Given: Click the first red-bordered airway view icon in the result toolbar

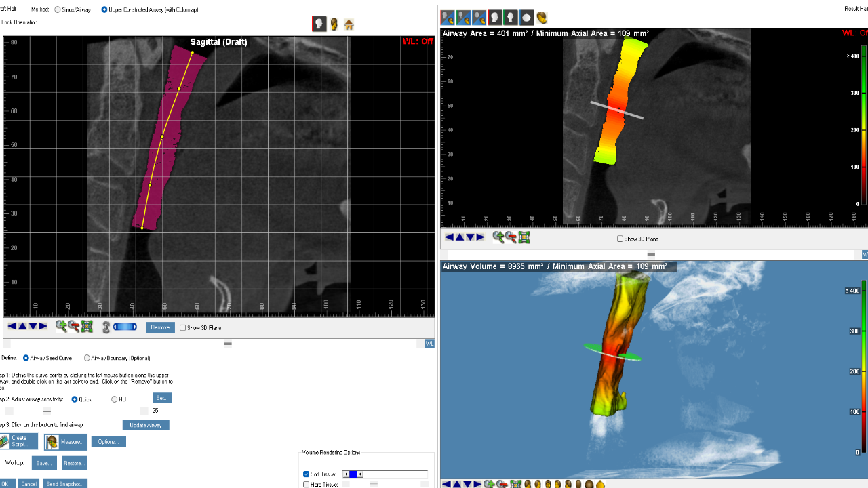Looking at the screenshot, I should point(448,18).
